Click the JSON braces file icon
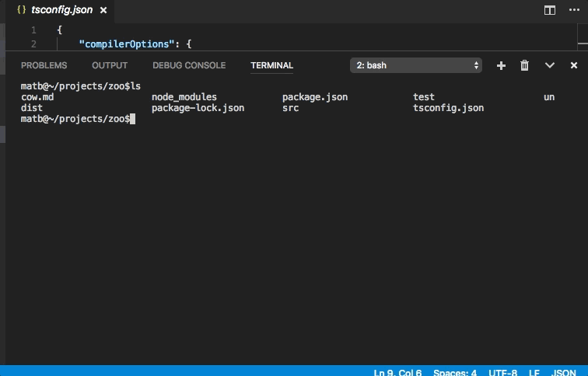588x376 pixels. click(x=21, y=10)
